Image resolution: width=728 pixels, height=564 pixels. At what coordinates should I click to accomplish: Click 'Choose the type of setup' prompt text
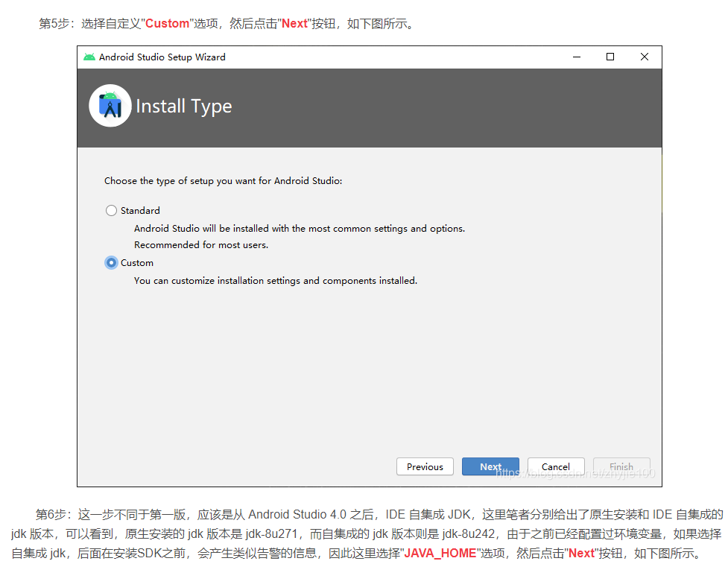[x=223, y=181]
